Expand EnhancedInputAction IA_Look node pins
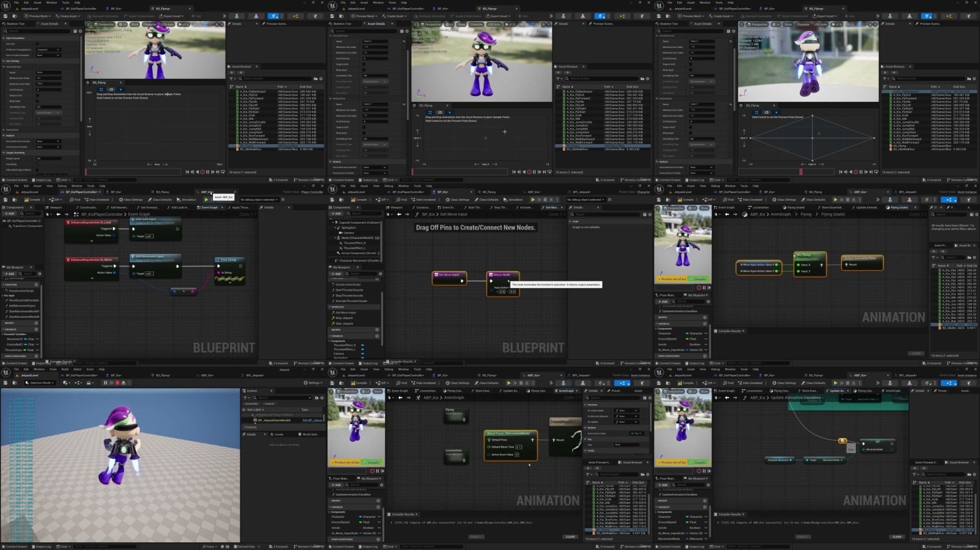The image size is (980, 550). click(x=92, y=240)
